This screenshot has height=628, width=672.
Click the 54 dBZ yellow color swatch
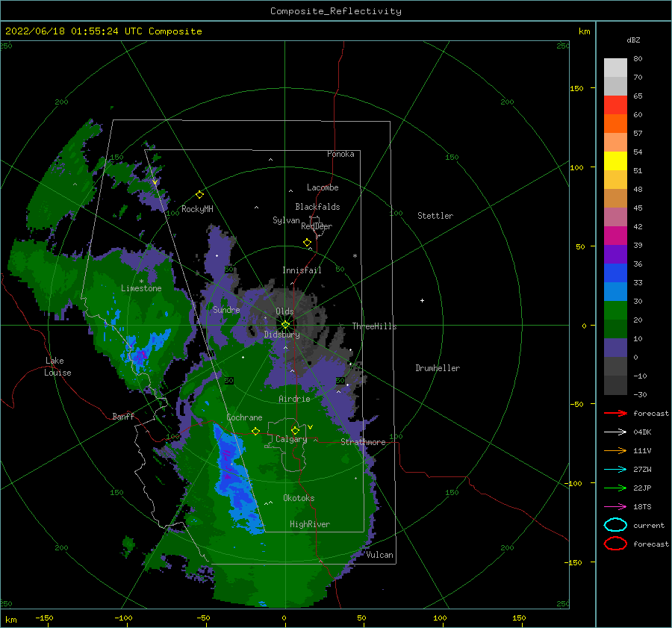(x=615, y=161)
